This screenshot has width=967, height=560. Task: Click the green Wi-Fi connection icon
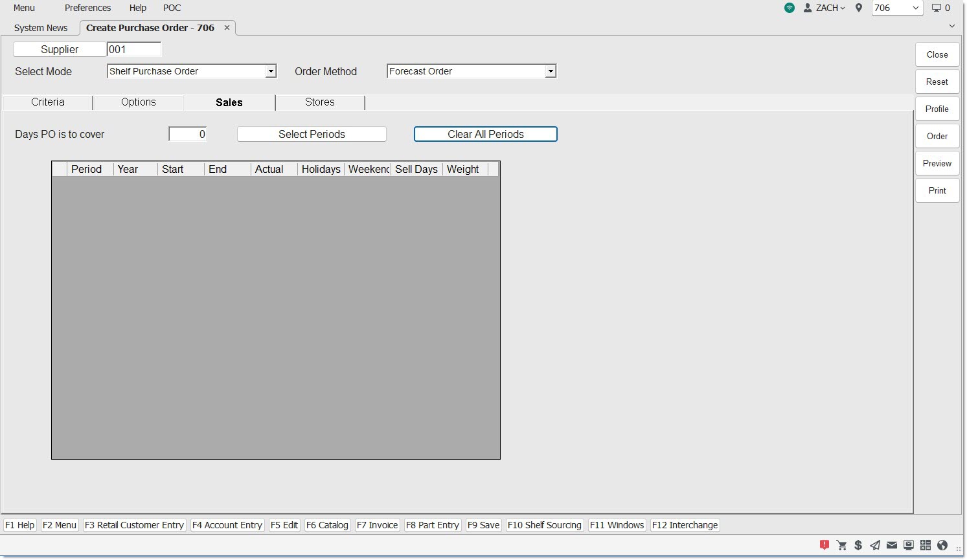[789, 8]
